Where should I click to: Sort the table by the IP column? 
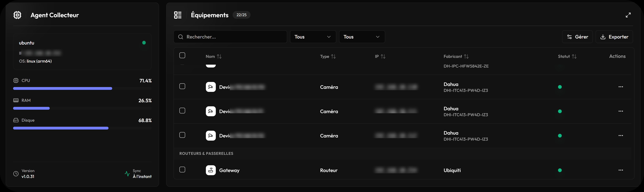380,56
